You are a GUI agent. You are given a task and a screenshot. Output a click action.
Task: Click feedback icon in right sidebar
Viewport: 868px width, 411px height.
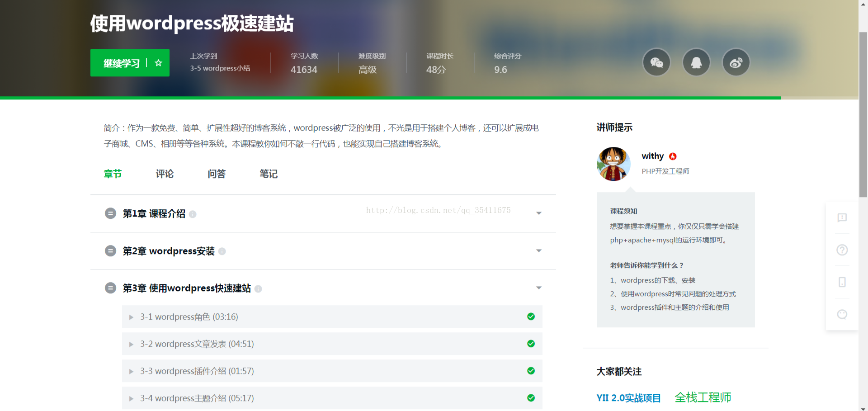[x=842, y=218]
